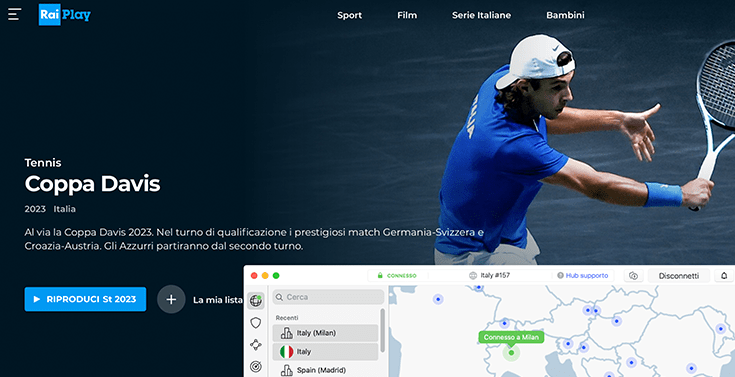The height and width of the screenshot is (377, 735).
Task: Click the Italia country tag
Action: point(65,209)
